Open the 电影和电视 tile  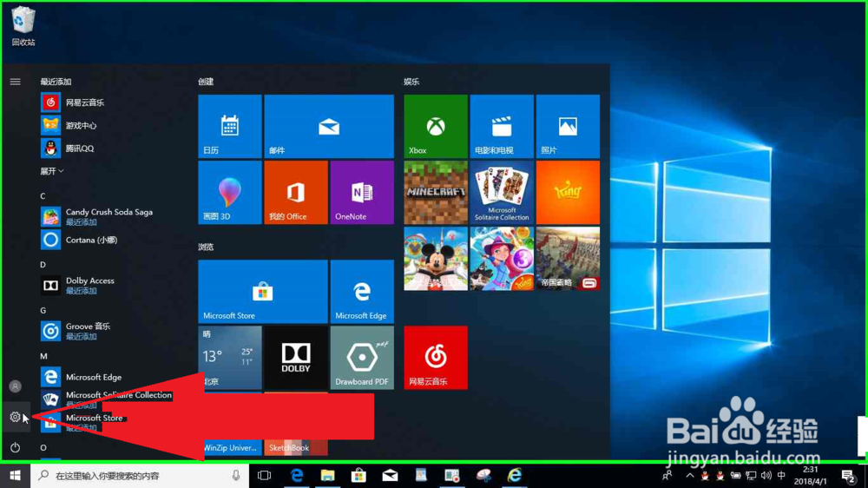point(502,126)
